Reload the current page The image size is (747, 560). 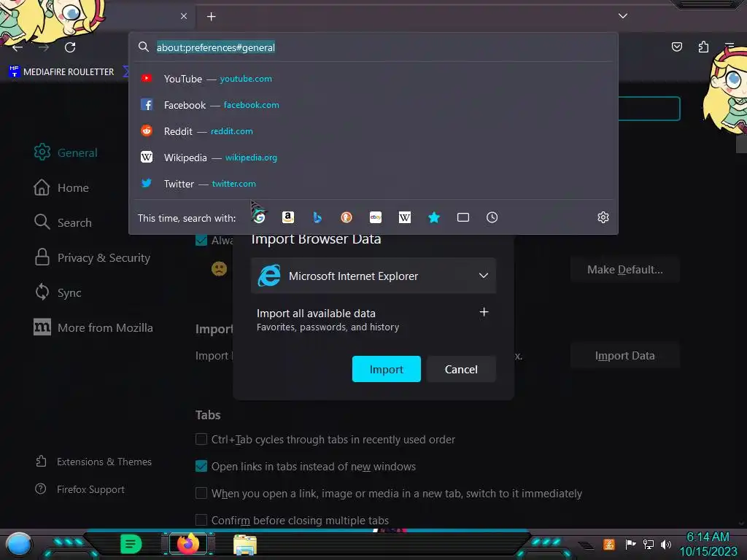tap(70, 47)
